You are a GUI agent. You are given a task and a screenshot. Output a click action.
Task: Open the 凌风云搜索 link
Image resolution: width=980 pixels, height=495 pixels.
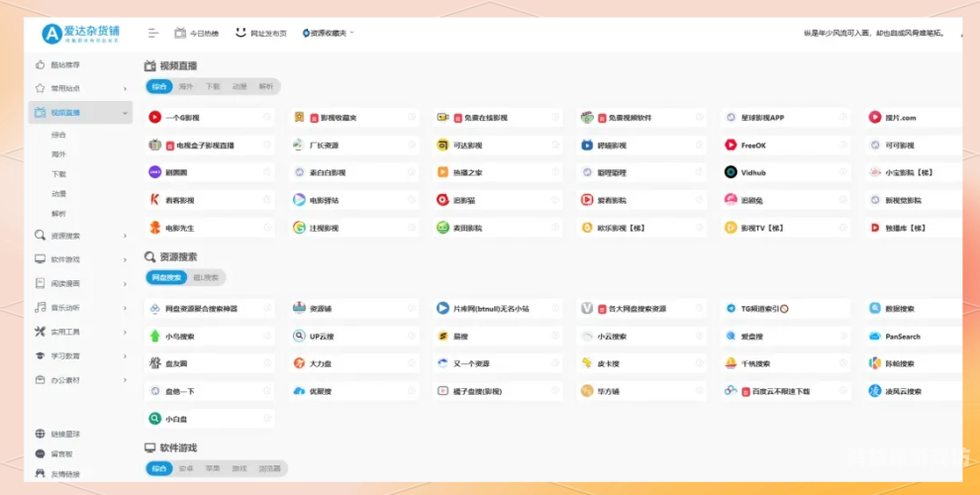click(913, 391)
